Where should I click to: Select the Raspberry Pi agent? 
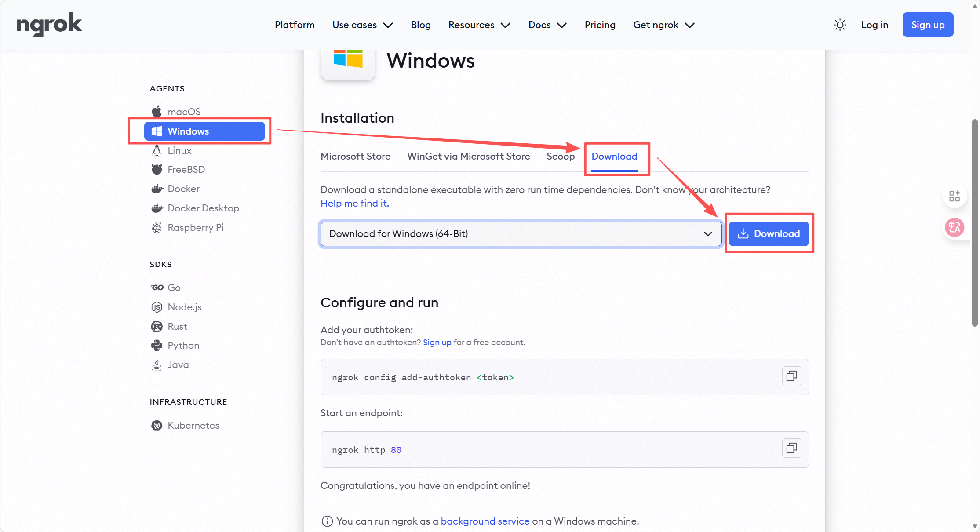tap(195, 227)
